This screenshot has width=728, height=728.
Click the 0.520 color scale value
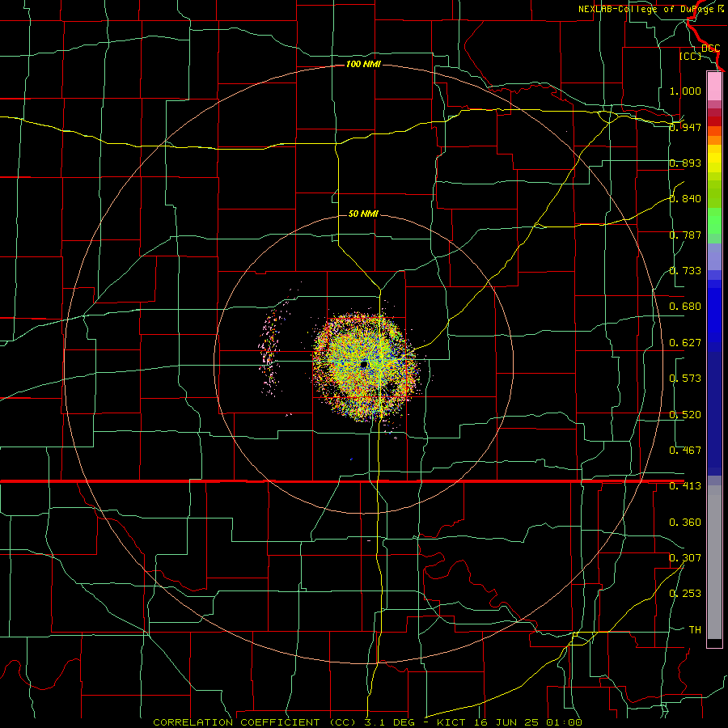(685, 415)
